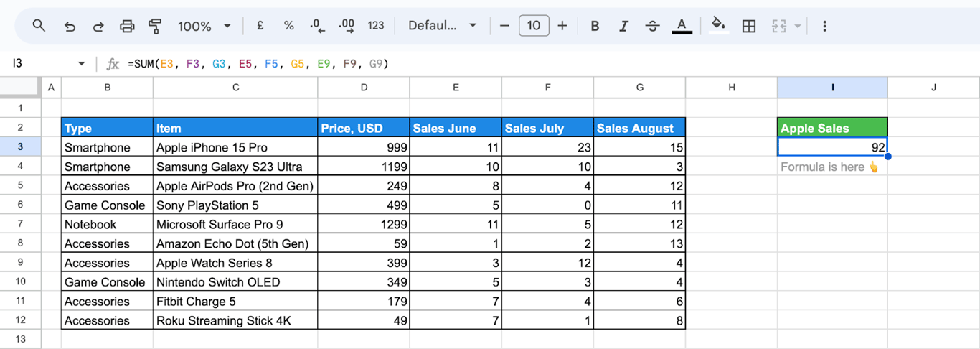This screenshot has width=980, height=349.
Task: Undo the last action
Action: 70,27
